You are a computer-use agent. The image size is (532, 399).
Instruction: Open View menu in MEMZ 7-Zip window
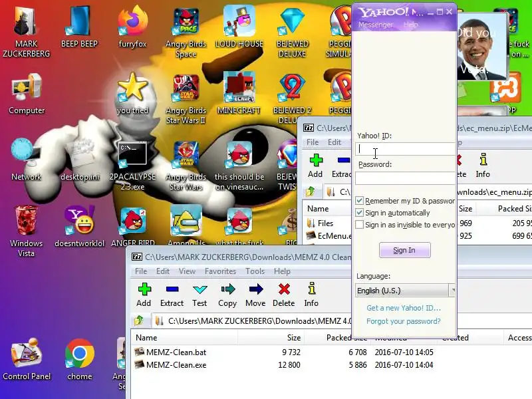coord(187,271)
